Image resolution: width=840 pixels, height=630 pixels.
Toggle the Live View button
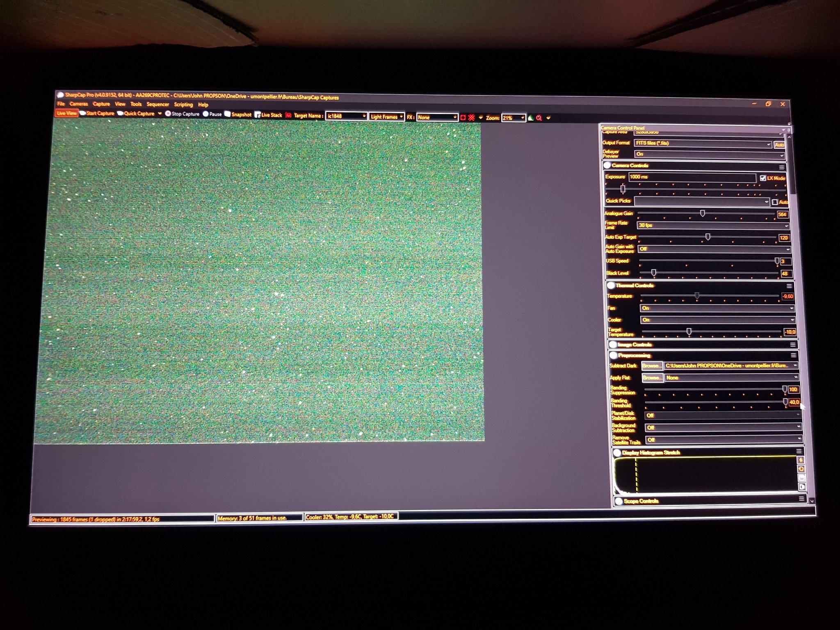(x=66, y=113)
